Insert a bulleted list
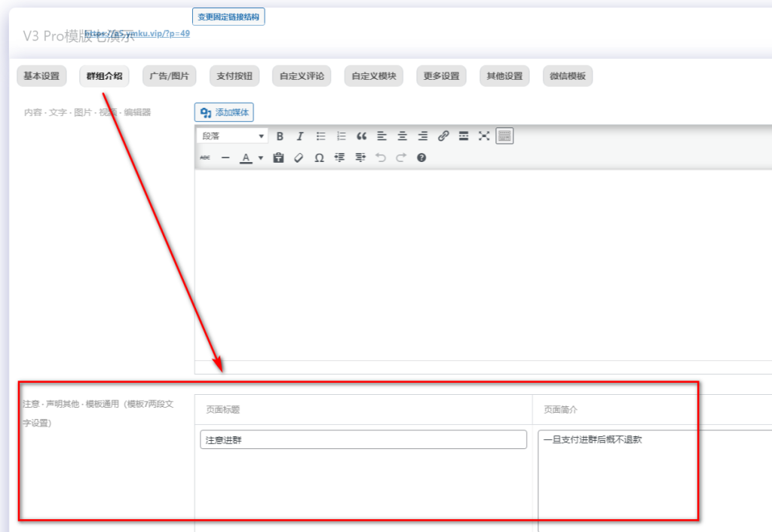772x532 pixels. (320, 136)
